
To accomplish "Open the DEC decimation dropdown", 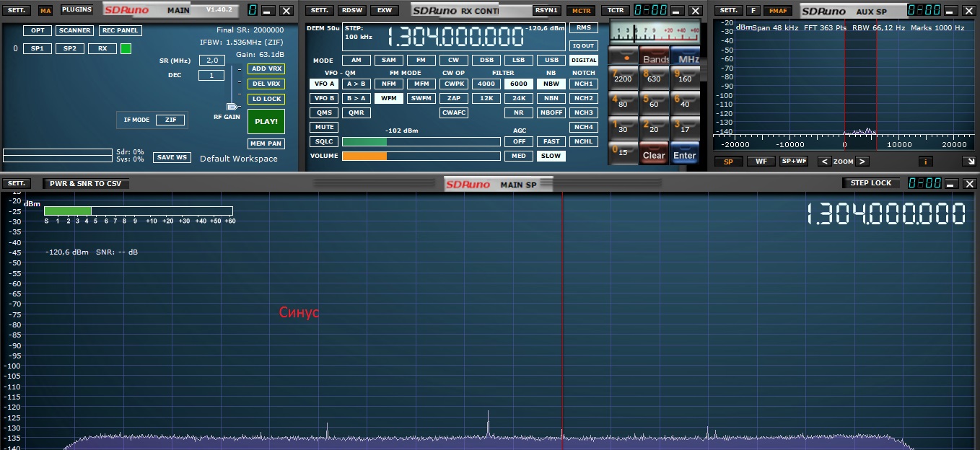I will [211, 75].
